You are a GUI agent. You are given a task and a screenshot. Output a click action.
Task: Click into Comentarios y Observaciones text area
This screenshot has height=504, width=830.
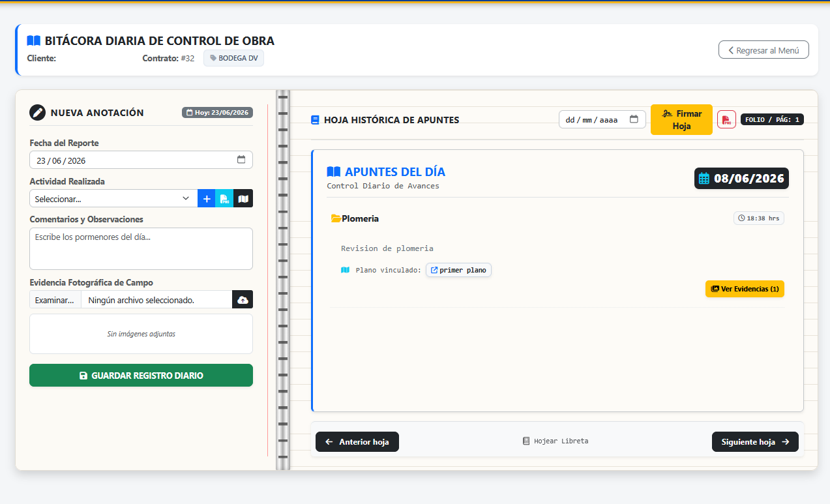[x=141, y=248]
